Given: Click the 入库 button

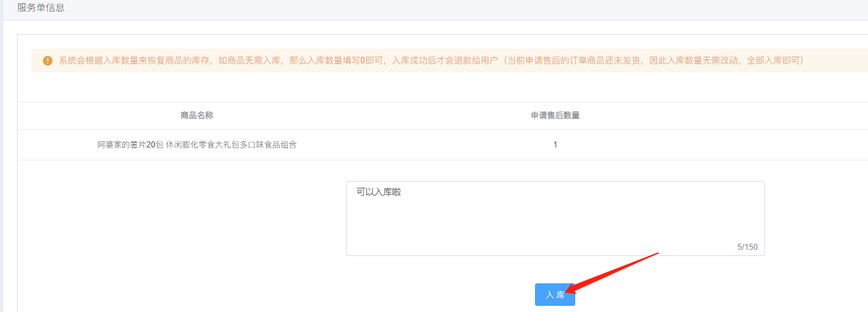Looking at the screenshot, I should click(x=555, y=295).
